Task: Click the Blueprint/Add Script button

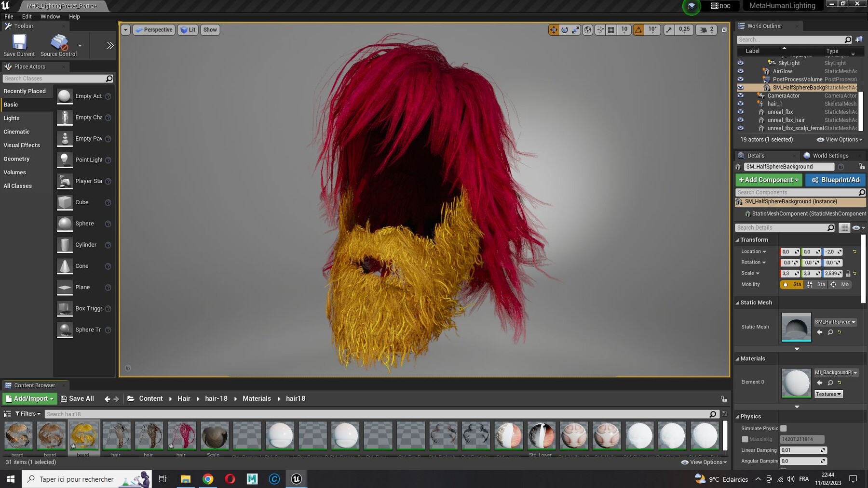Action: coord(836,180)
